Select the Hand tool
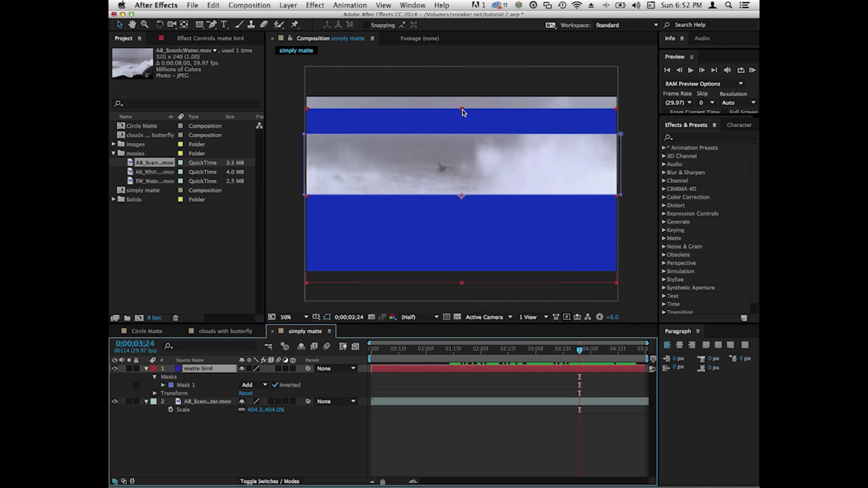 (x=132, y=25)
